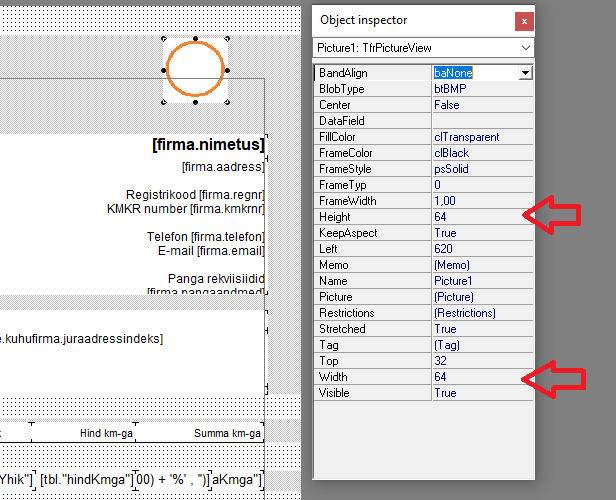The width and height of the screenshot is (616, 500).
Task: Open the (Tag) property value
Action: pyautogui.click(x=482, y=345)
